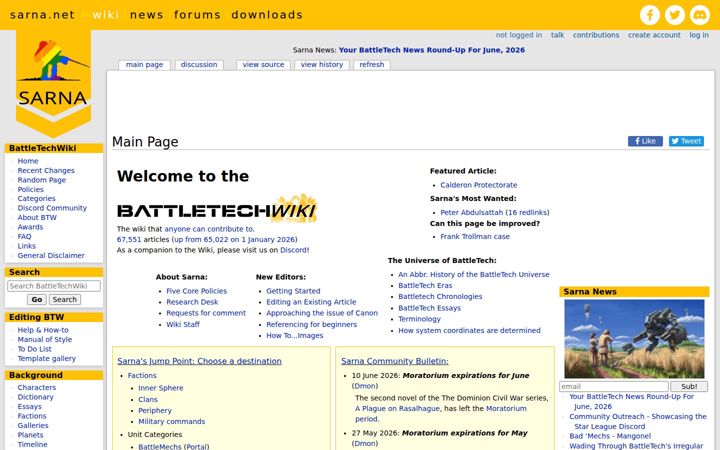Open Getting Started for new editors

point(293,291)
